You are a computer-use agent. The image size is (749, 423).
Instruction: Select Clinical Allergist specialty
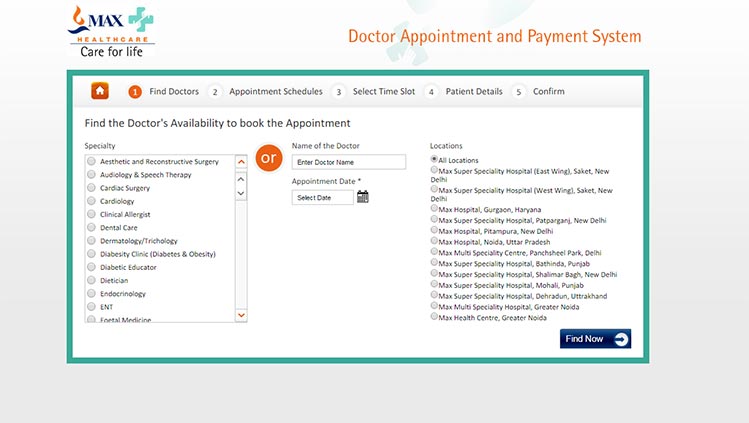point(91,214)
